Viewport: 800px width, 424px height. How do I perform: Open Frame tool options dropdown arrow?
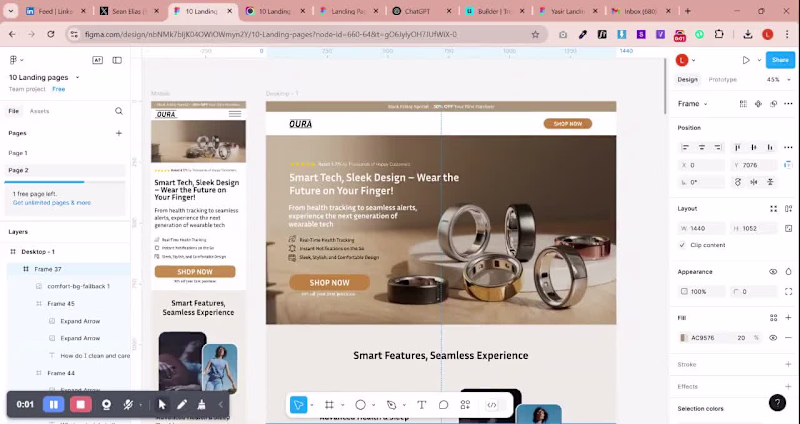pyautogui.click(x=342, y=405)
